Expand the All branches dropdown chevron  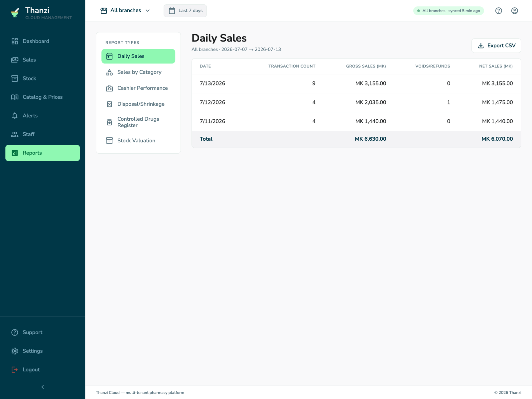pyautogui.click(x=148, y=11)
